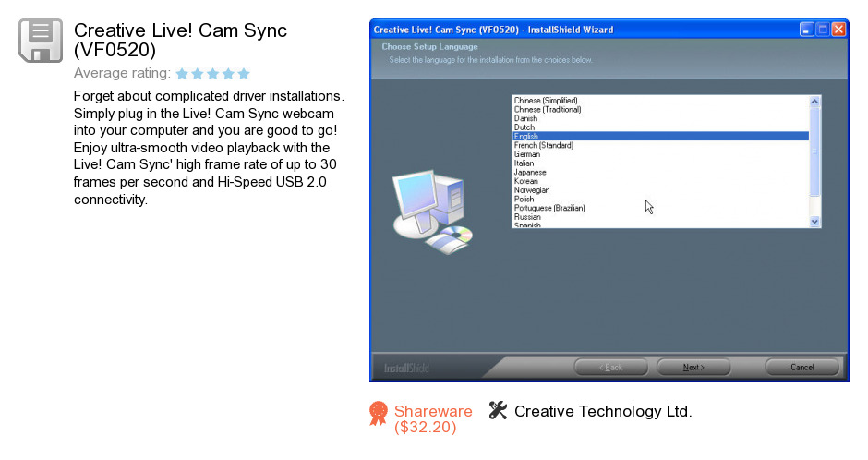
Task: Open the Shareware ($32.20) license link
Action: 433,419
